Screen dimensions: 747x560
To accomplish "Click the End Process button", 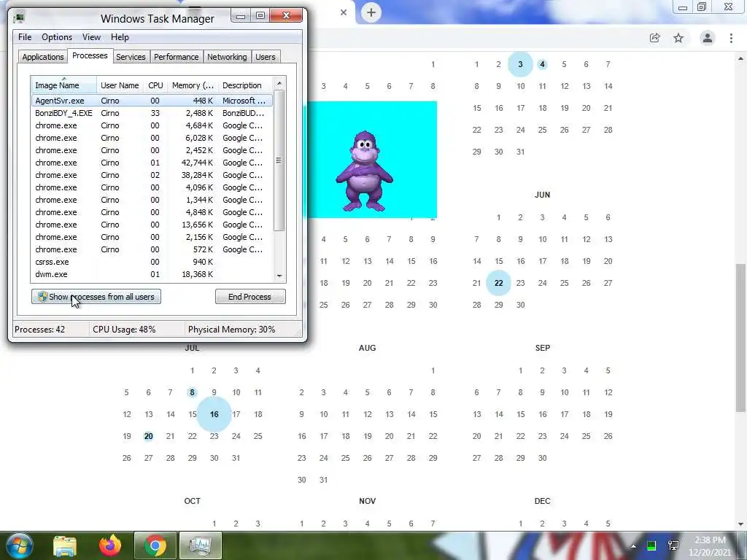I will 250,297.
